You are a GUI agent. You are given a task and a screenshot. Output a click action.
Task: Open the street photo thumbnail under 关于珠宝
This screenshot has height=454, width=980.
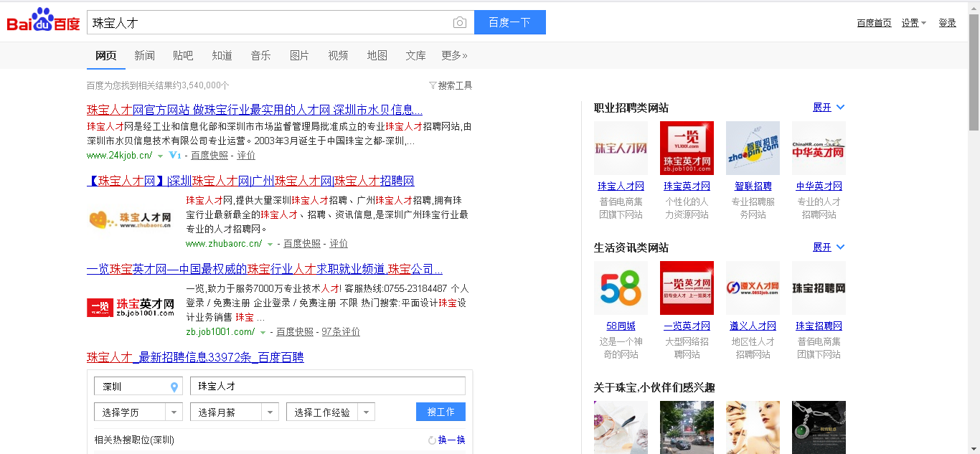pyautogui.click(x=687, y=427)
